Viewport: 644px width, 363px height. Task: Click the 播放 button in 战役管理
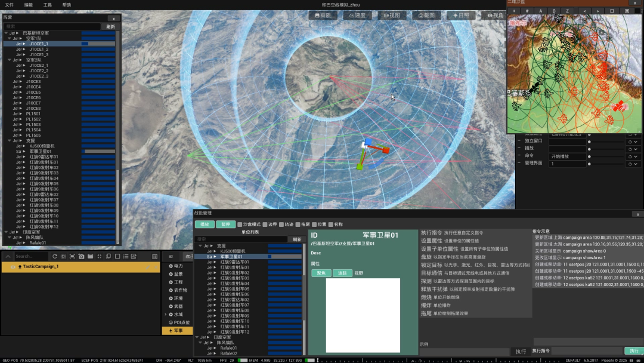[x=205, y=224]
